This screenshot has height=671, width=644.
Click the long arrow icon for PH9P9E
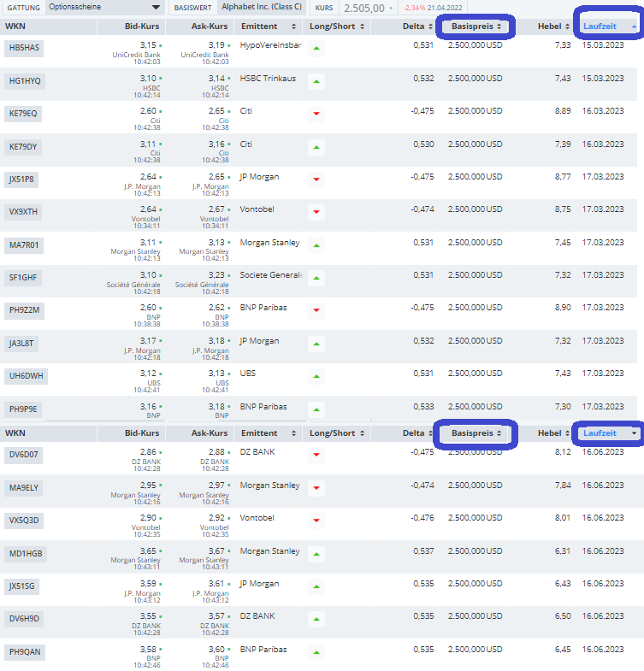click(316, 410)
